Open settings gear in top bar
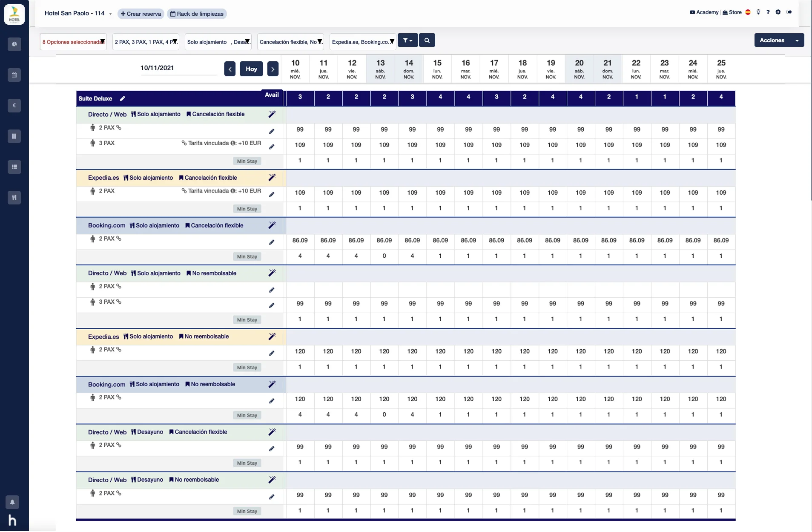This screenshot has height=532, width=812. click(778, 12)
